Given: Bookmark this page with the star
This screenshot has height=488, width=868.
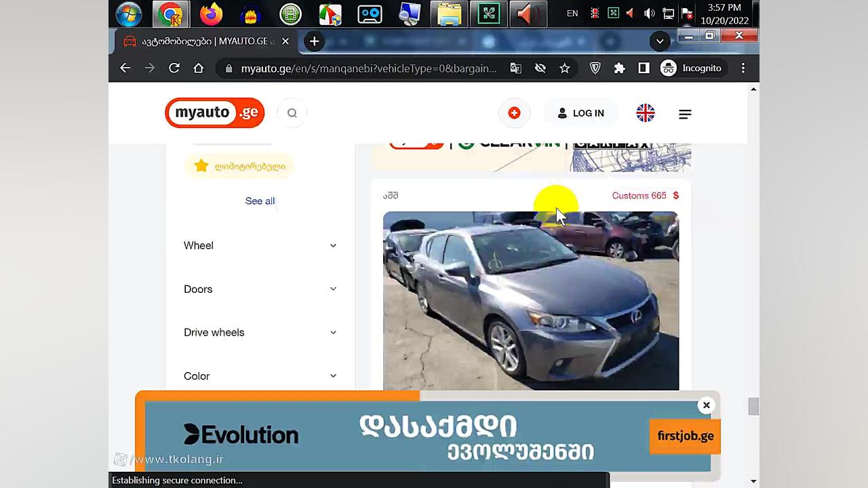Looking at the screenshot, I should (564, 68).
